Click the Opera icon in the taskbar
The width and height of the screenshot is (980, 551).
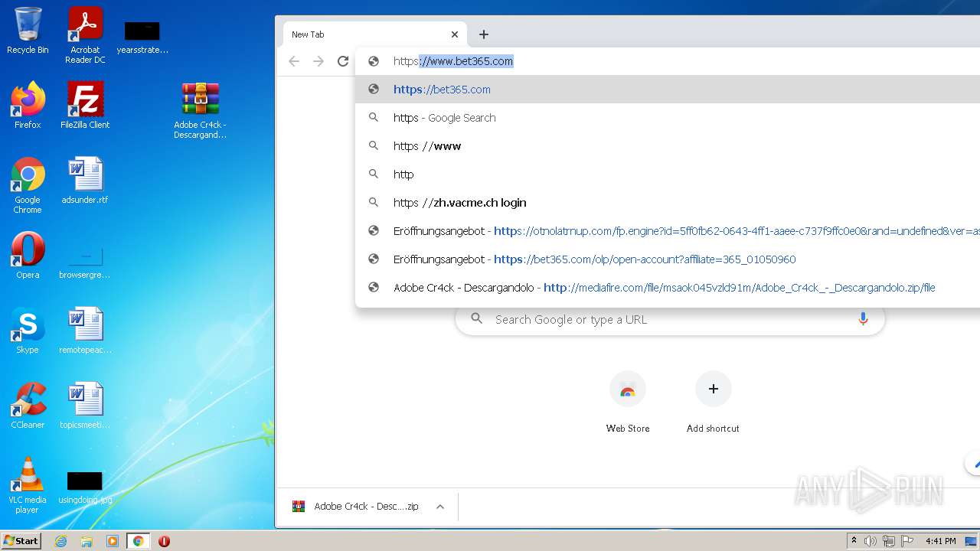tap(164, 541)
